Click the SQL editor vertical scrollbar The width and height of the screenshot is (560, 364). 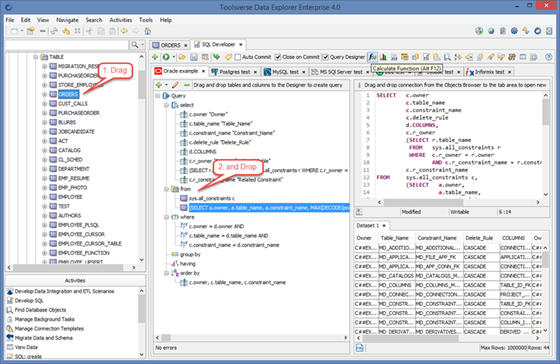point(545,144)
